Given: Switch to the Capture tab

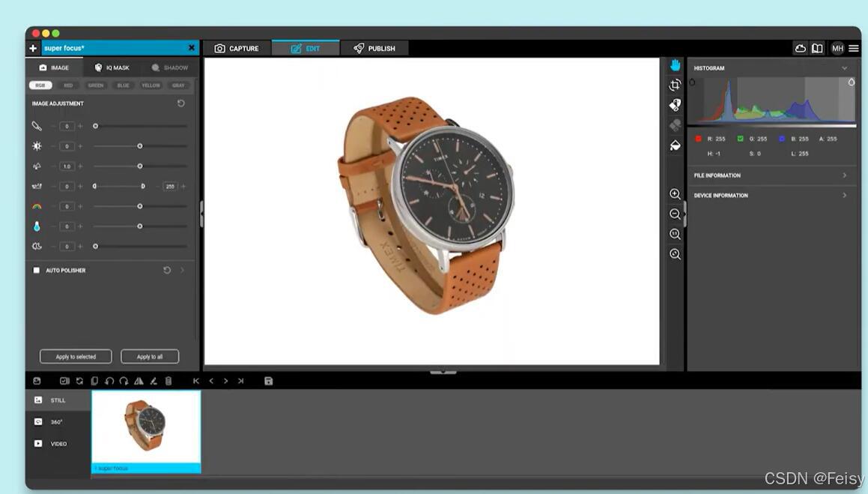Looking at the screenshot, I should point(237,49).
